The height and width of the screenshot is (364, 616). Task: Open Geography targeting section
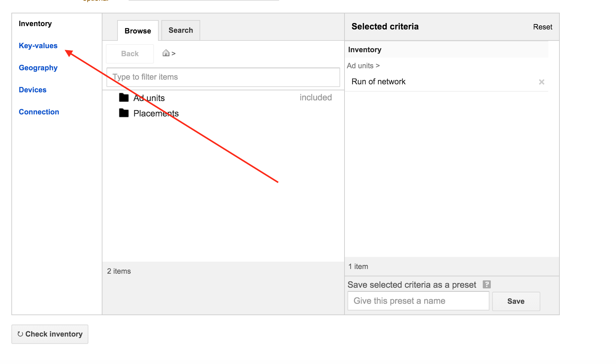[38, 68]
